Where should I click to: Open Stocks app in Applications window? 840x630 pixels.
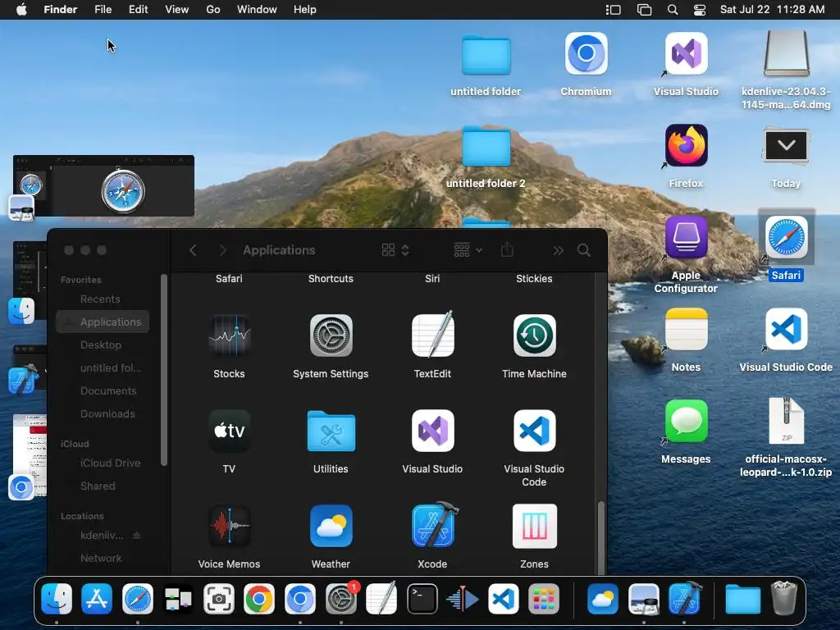pos(230,336)
